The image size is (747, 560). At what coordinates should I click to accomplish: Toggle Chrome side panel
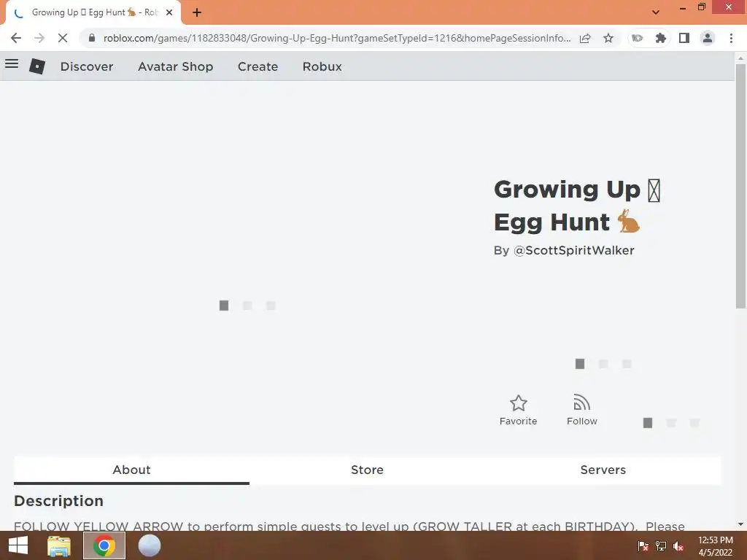click(684, 38)
